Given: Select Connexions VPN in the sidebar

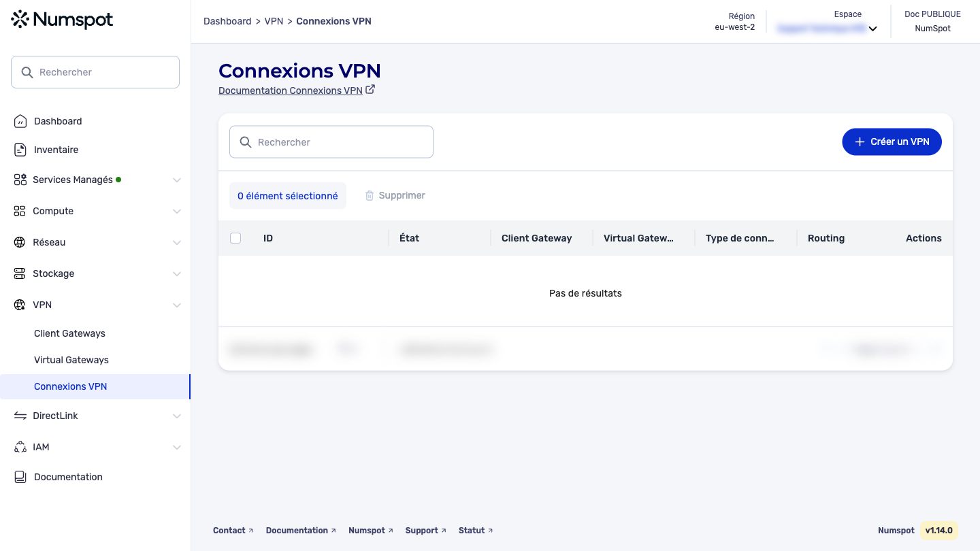Looking at the screenshot, I should tap(95, 386).
